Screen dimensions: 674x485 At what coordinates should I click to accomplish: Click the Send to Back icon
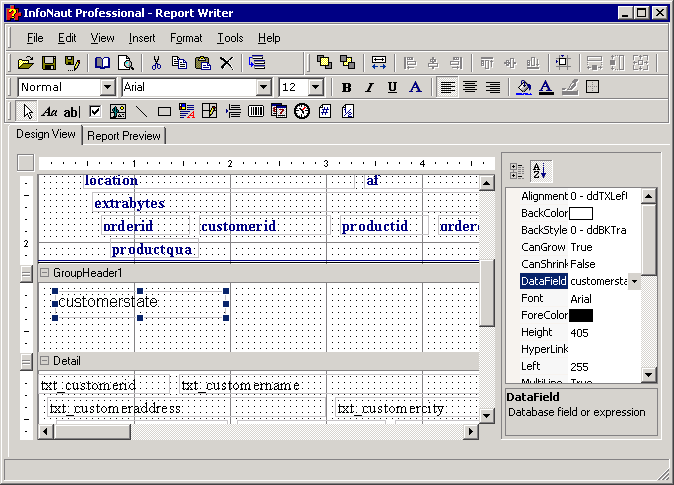point(347,62)
